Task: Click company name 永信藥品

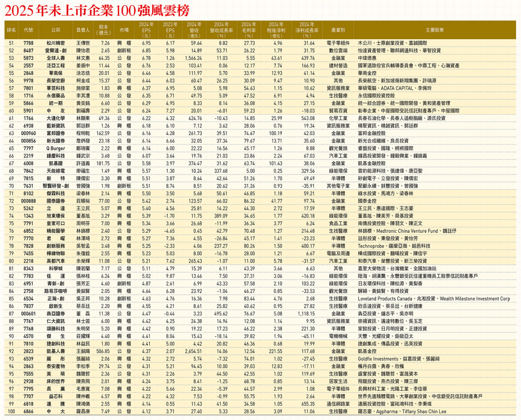Action: (55, 96)
